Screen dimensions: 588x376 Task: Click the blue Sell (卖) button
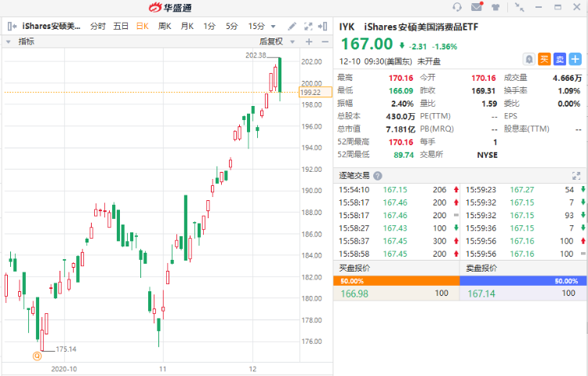pyautogui.click(x=560, y=60)
